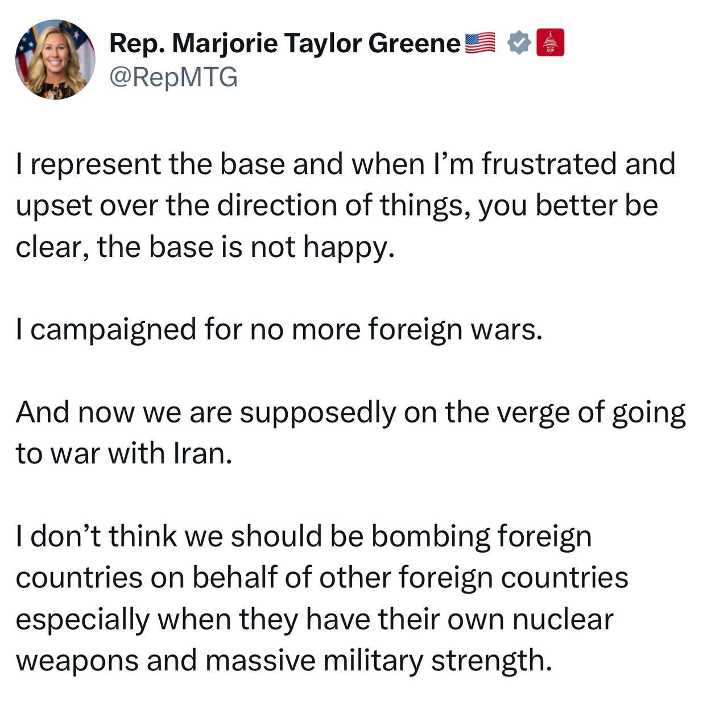Click the American flag emoji beside the name

[x=480, y=43]
